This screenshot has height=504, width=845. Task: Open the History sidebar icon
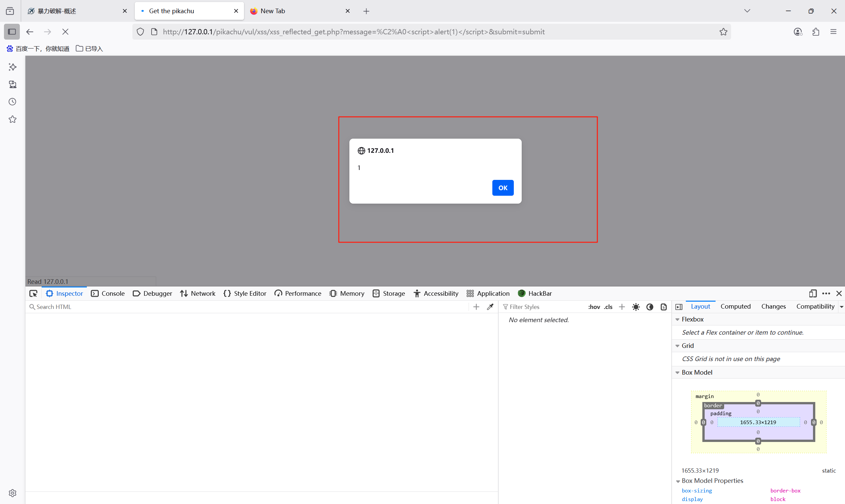coord(13,102)
